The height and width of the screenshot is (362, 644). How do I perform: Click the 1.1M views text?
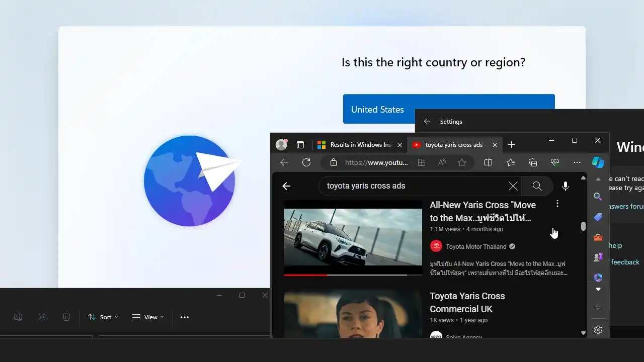click(x=445, y=229)
